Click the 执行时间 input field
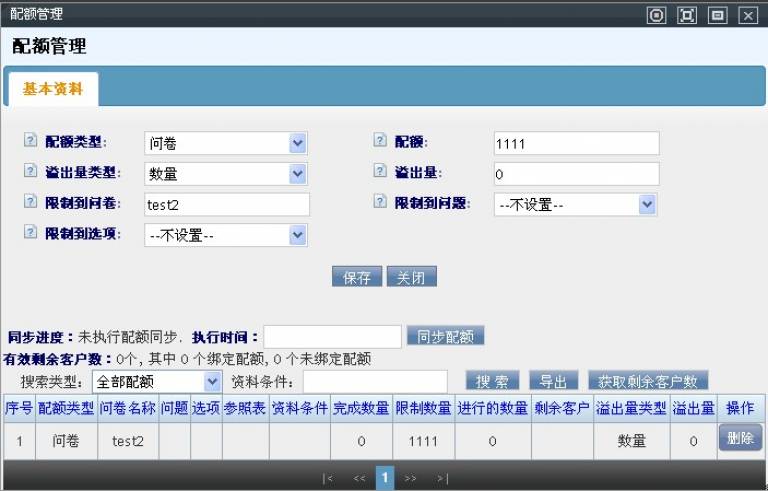 (x=332, y=337)
